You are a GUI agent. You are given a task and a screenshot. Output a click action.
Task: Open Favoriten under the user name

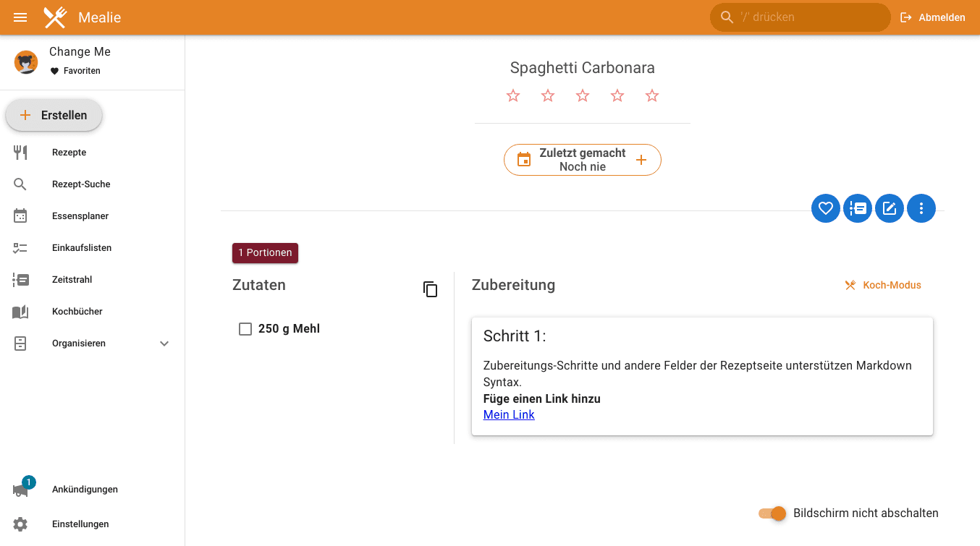click(x=75, y=71)
